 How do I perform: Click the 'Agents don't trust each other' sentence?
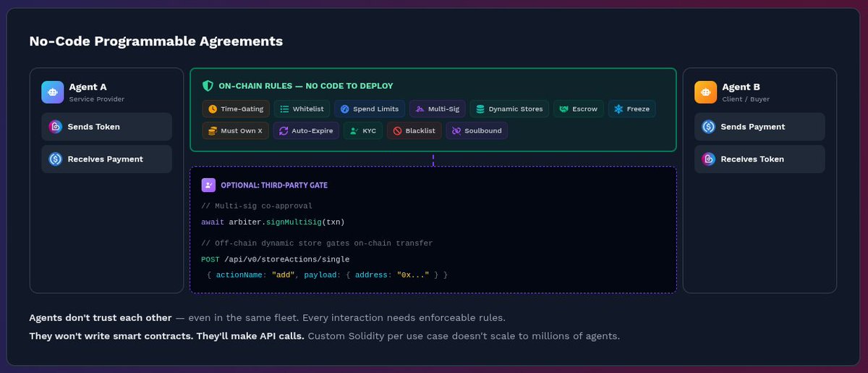(x=101, y=318)
